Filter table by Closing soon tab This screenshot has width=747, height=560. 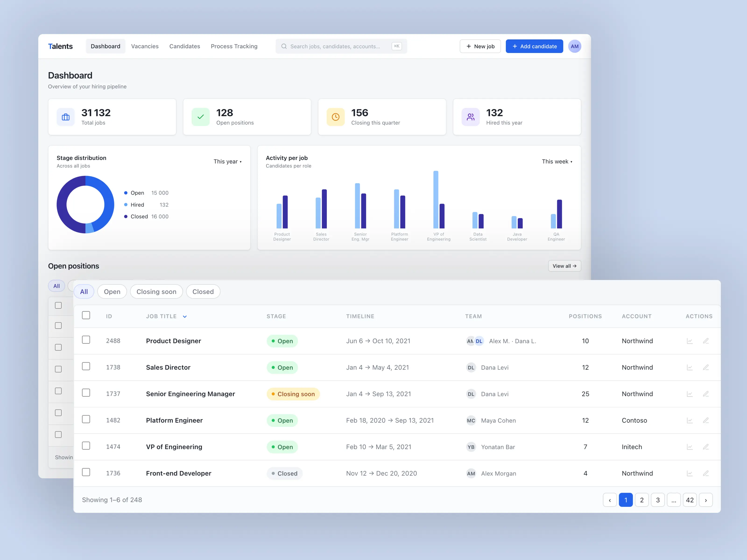156,292
